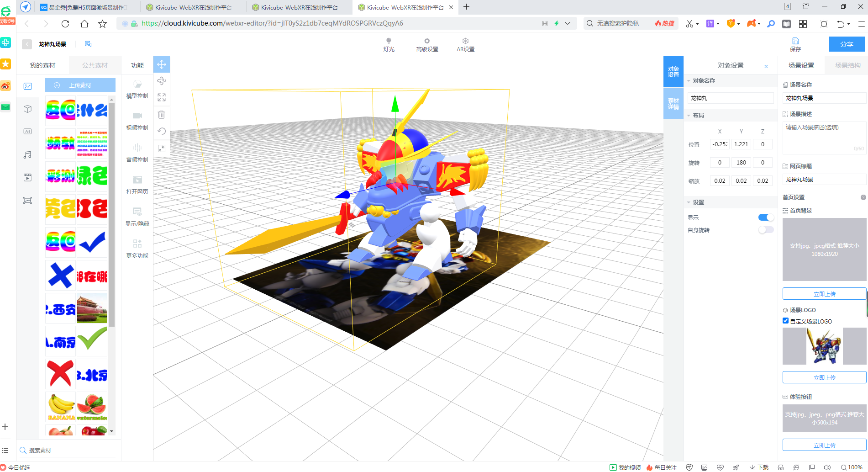This screenshot has width=868, height=472.
Task: Uncheck 自定义场景LOGO checkbox
Action: 785,321
